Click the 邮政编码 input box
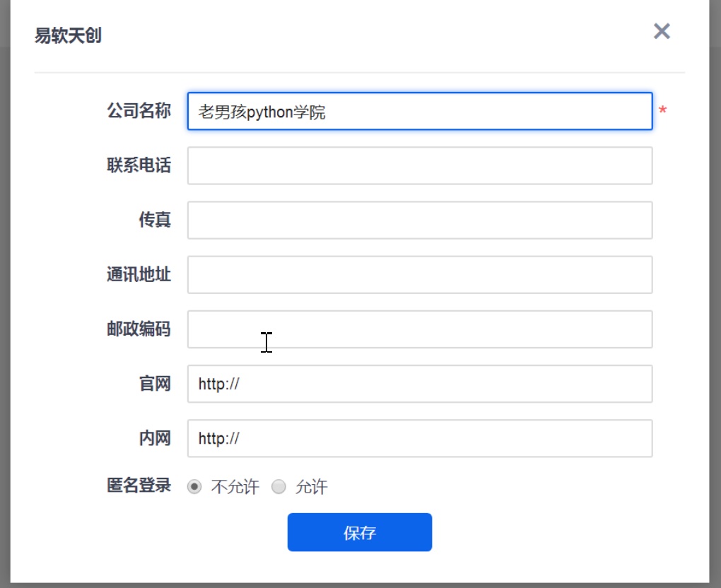Viewport: 721px width, 588px height. 419,329
